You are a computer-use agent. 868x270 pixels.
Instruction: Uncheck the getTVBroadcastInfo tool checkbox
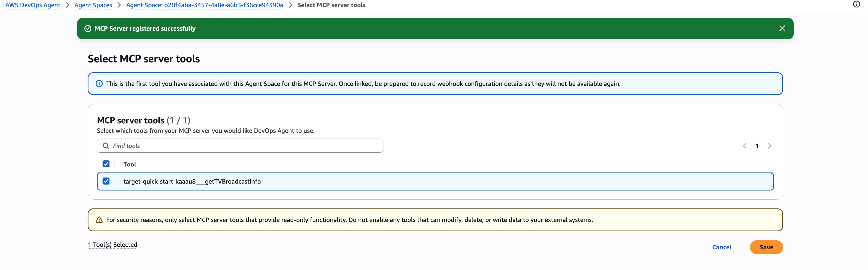tap(106, 181)
